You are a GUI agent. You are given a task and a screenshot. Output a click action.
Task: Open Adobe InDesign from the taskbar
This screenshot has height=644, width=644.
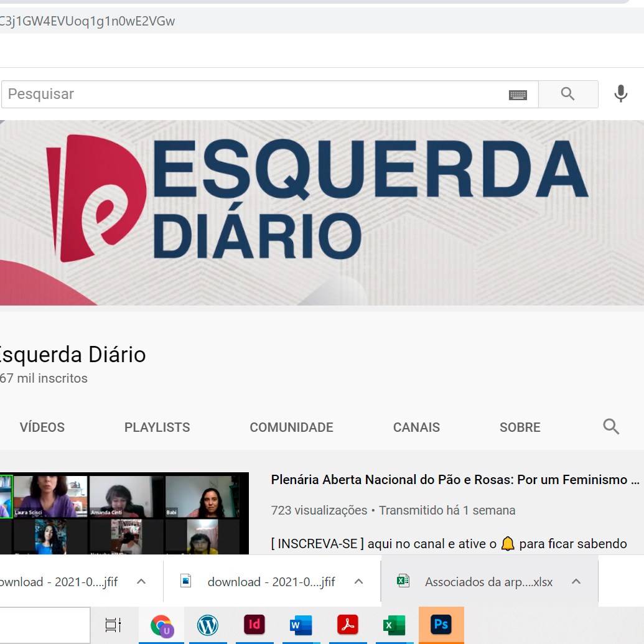pos(254,625)
